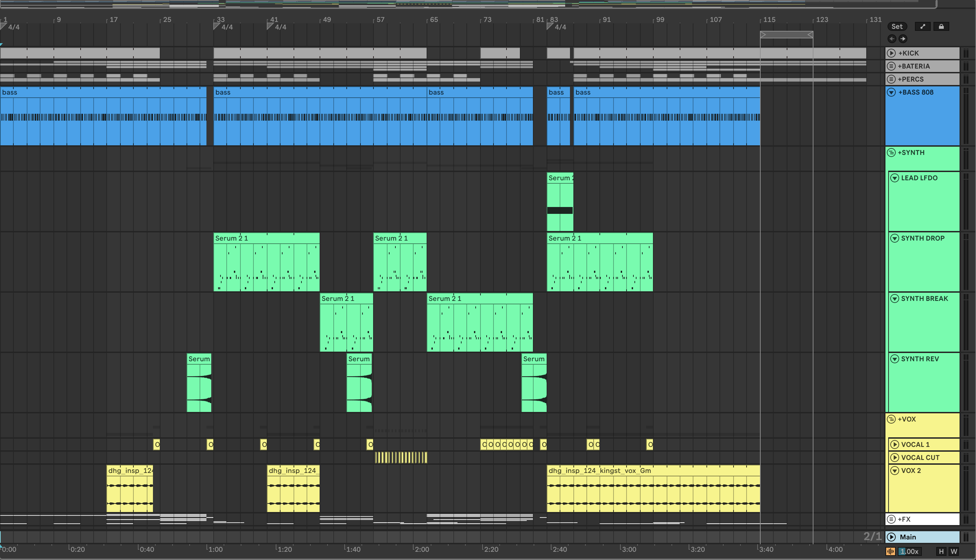Click the Main track level meter
Viewport: 976px width, 560px height.
pyautogui.click(x=966, y=537)
